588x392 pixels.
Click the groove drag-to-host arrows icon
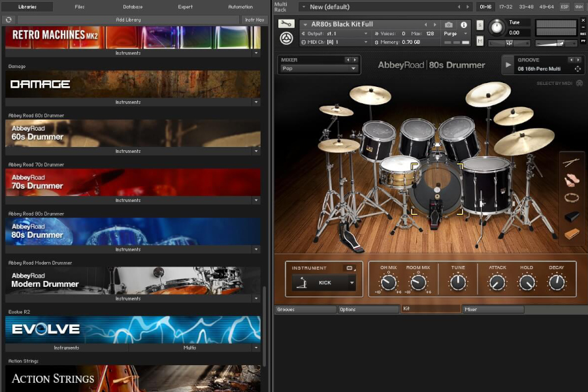[578, 69]
